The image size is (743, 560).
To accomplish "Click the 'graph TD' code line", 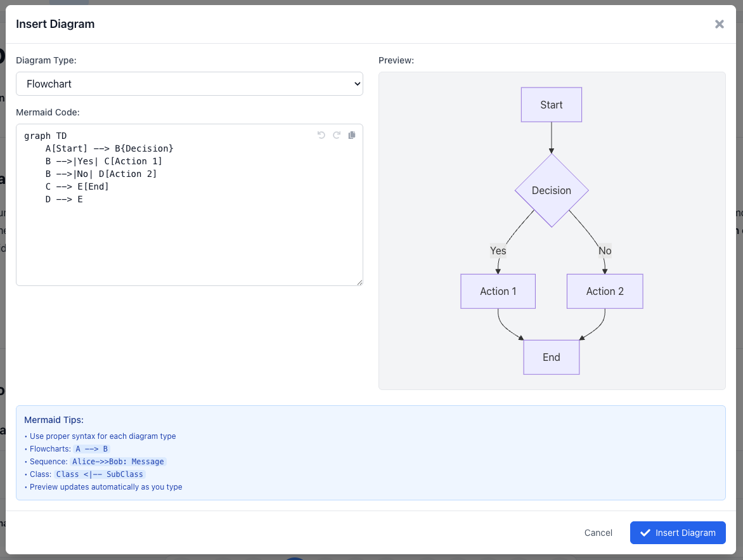I will tap(46, 136).
